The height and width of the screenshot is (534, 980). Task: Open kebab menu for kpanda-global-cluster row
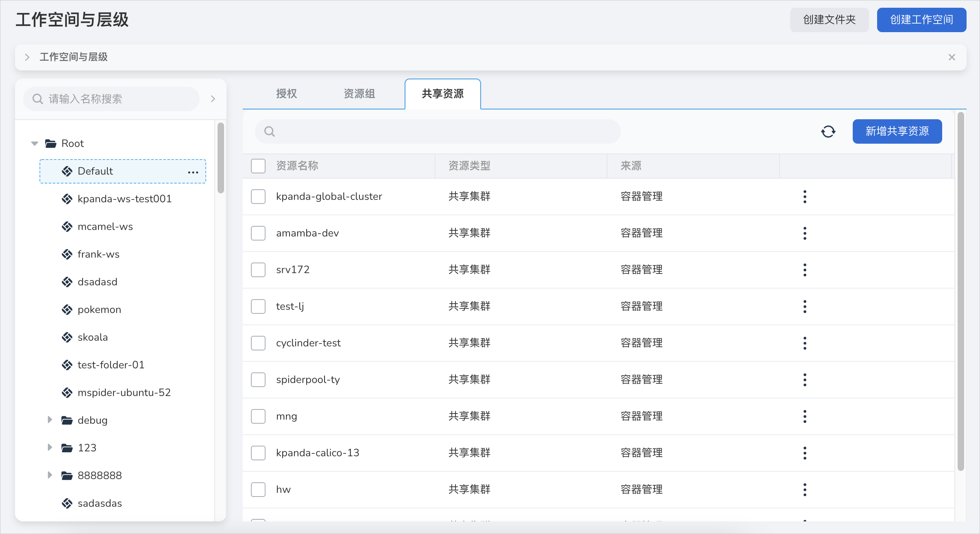pos(805,197)
